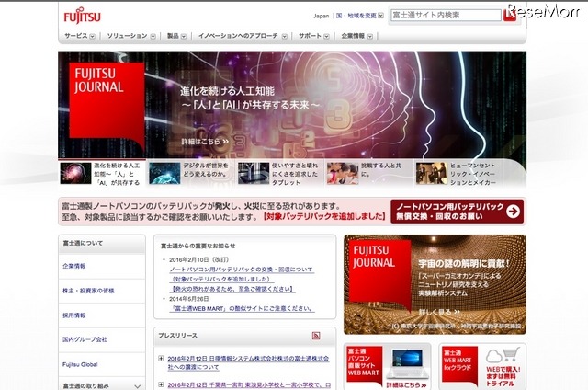The width and height of the screenshot is (588, 390).
Task: Expand the 日歴情報システム press release item
Action: pos(161,359)
